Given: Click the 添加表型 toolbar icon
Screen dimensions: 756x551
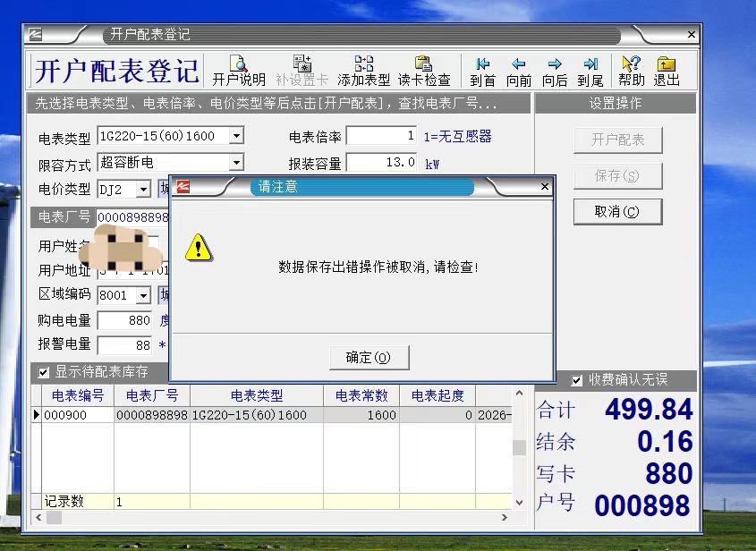Looking at the screenshot, I should [x=363, y=70].
